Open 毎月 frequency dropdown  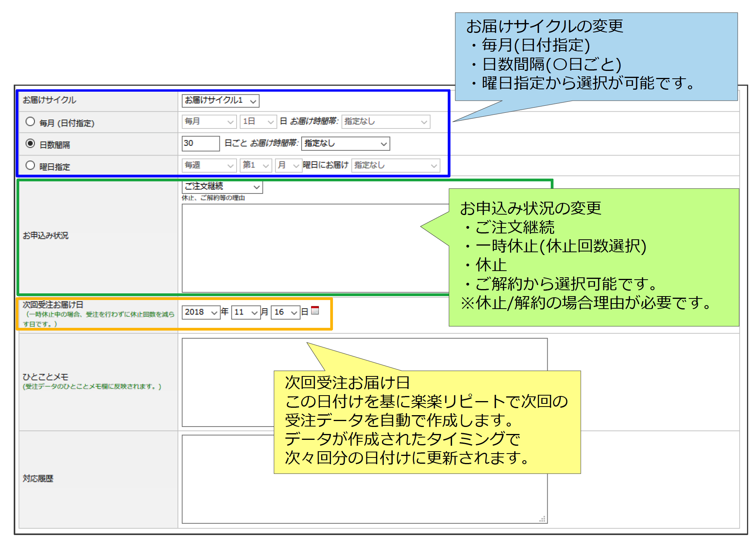tap(209, 122)
